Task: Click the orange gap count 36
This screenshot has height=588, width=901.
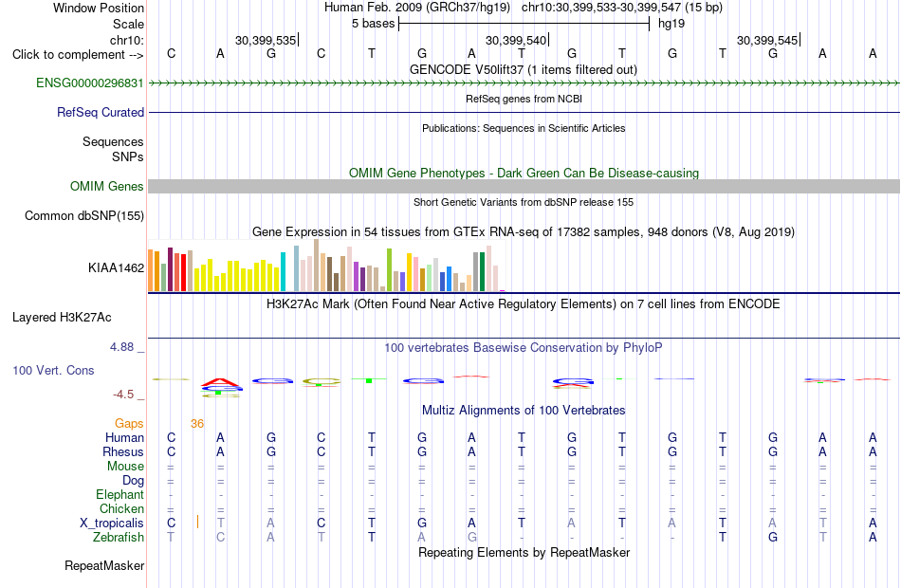Action: point(197,424)
